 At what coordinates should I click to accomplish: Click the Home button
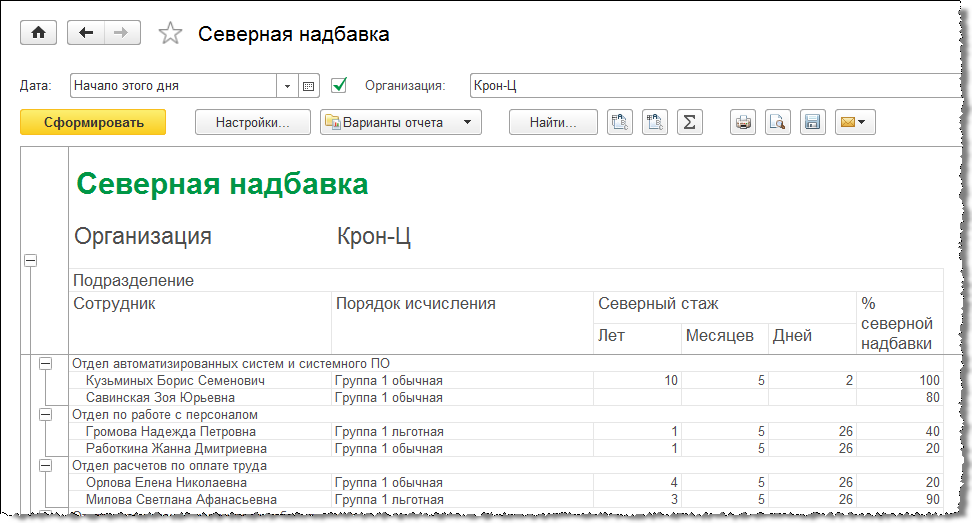pos(39,33)
